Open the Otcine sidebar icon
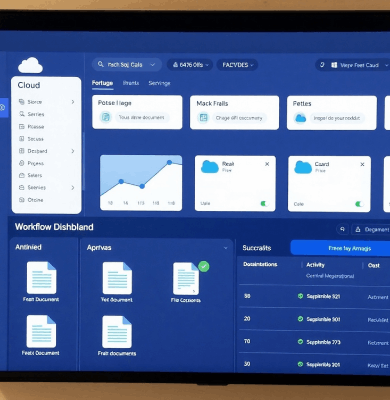This screenshot has width=390, height=400. point(22,200)
